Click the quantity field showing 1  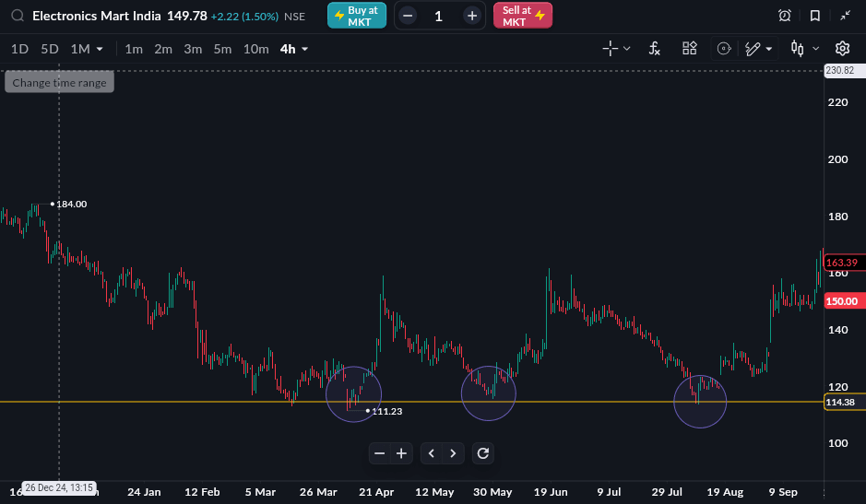pos(438,16)
